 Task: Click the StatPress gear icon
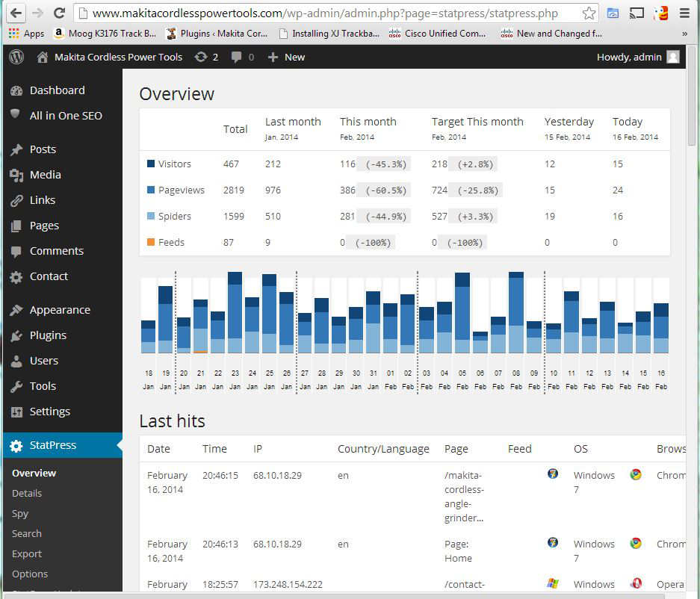[x=16, y=445]
